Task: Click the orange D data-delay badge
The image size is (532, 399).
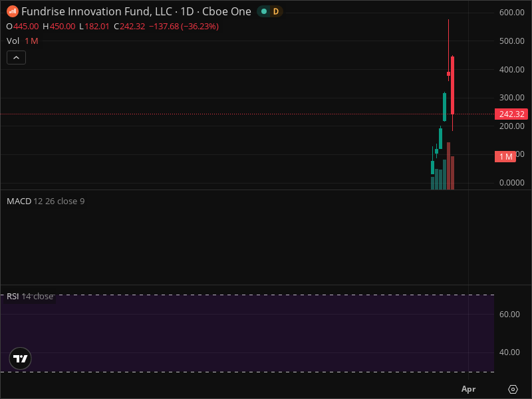Action: (276, 11)
